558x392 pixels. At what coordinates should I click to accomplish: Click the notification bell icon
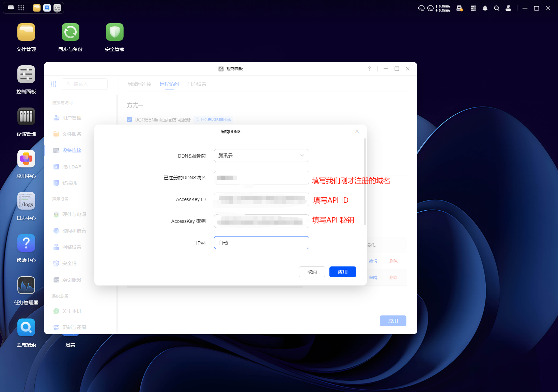(x=485, y=8)
